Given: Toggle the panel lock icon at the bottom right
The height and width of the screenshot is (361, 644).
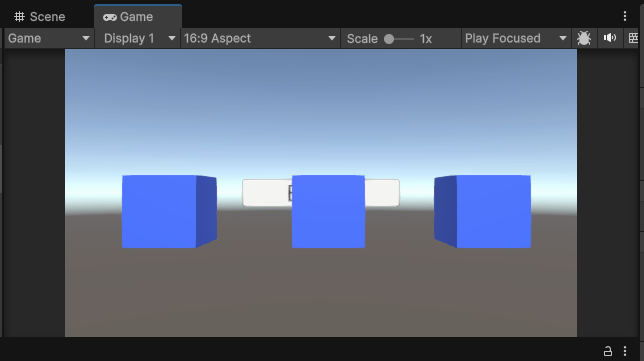Looking at the screenshot, I should pyautogui.click(x=607, y=351).
